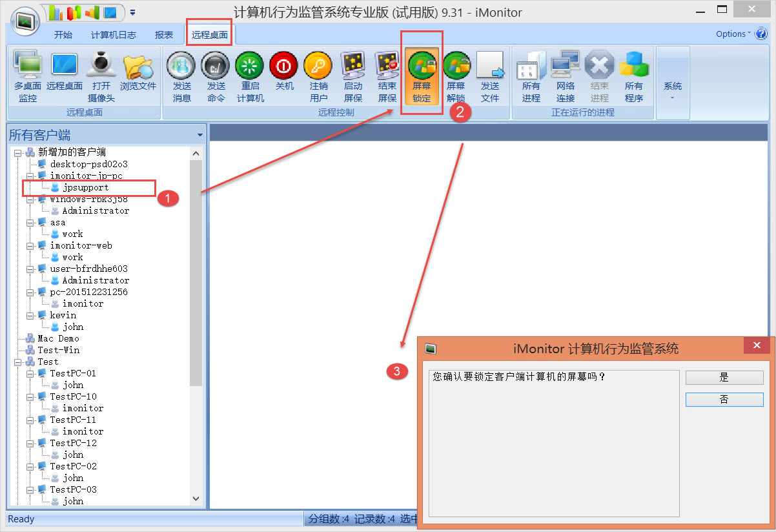Screen dimensions: 776x532
Task: Select Test-Win group
Action: click(58, 350)
